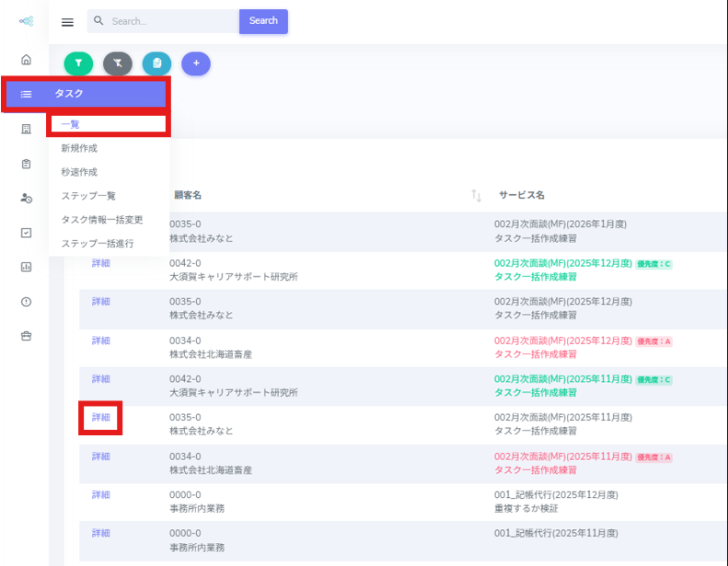This screenshot has height=566, width=728.
Task: Toggle the hamburger menu icon
Action: tap(67, 22)
